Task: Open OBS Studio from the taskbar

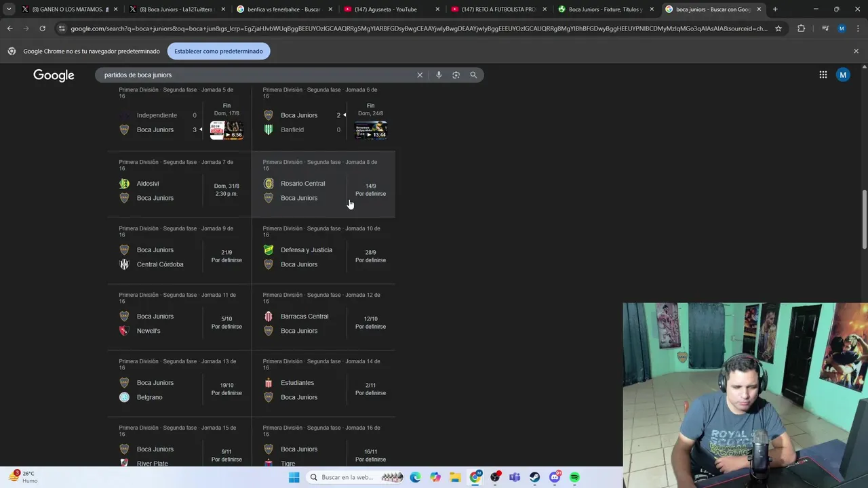Action: 495,477
